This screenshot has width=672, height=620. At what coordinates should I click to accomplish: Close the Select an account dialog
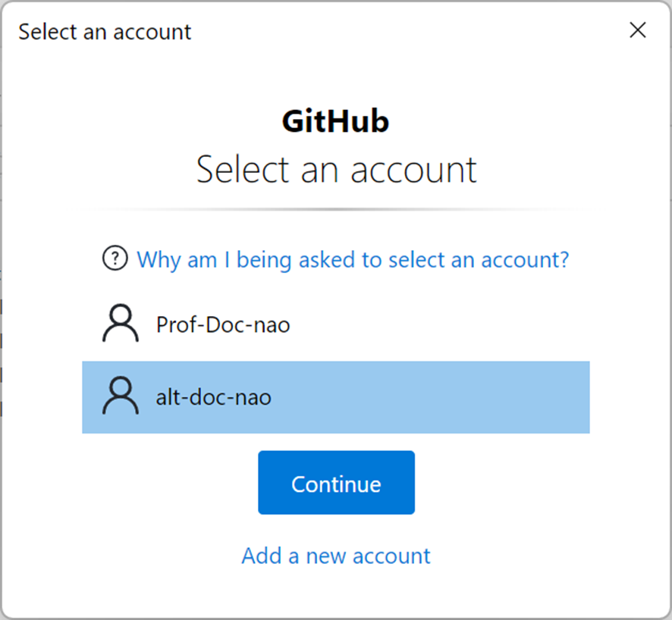(x=637, y=30)
